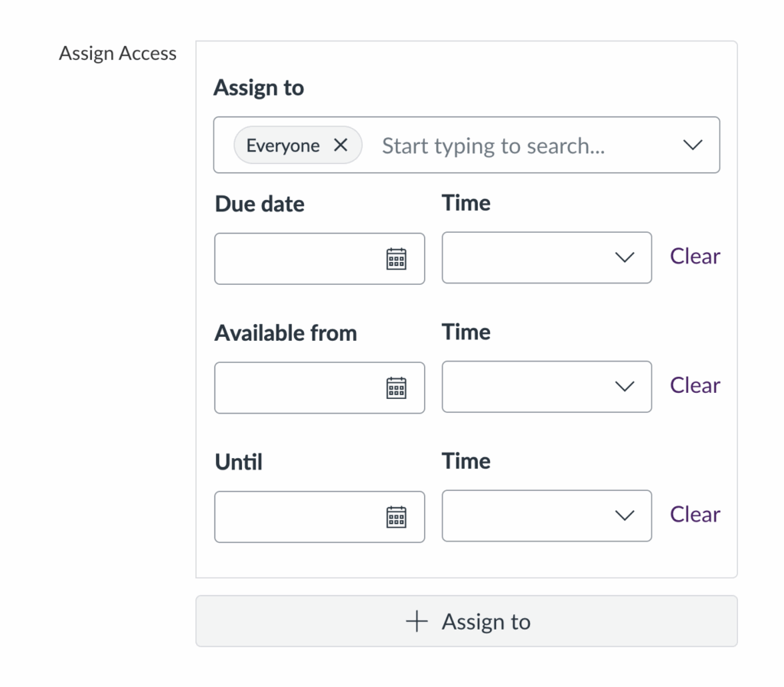Expand the Assign to selector chevron
784x687 pixels.
(x=694, y=145)
